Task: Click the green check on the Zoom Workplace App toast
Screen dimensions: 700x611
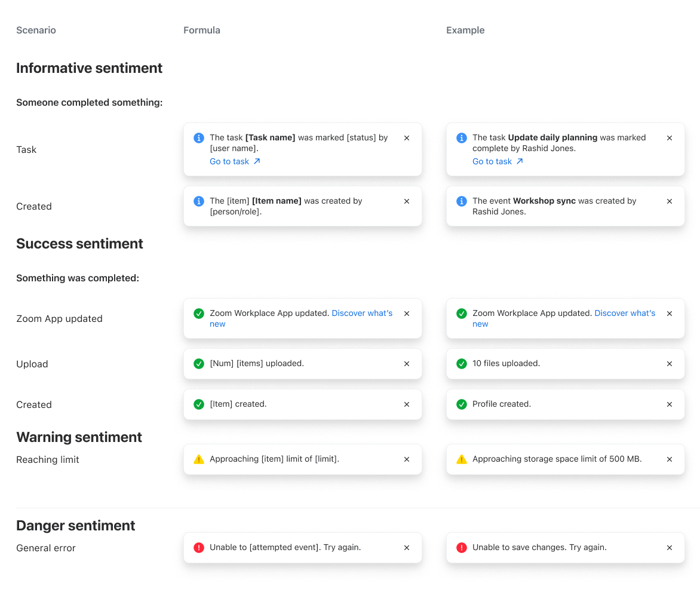Action: tap(199, 313)
